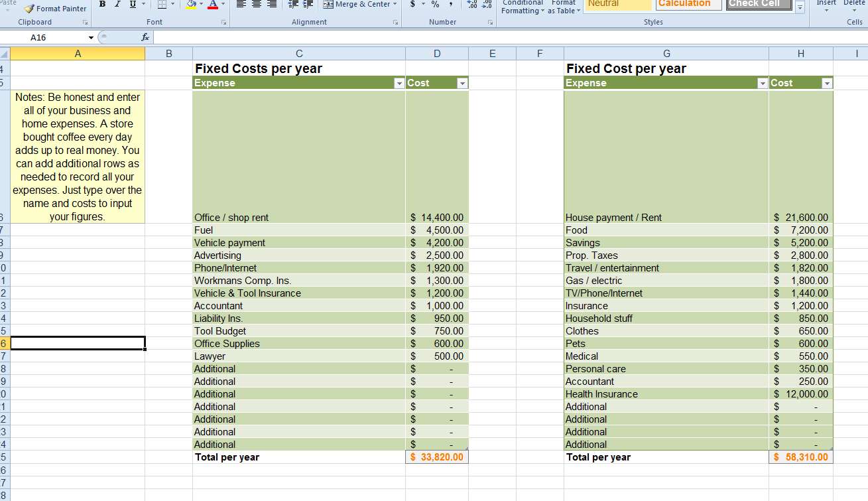Open filter dropdown for household Expense column
The height and width of the screenshot is (501, 868).
tap(763, 84)
